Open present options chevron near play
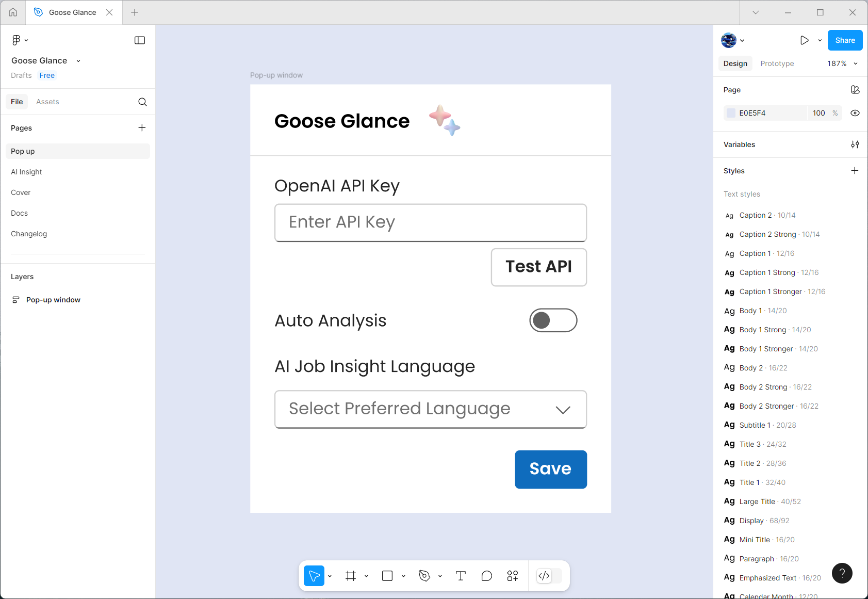Image resolution: width=868 pixels, height=599 pixels. pyautogui.click(x=820, y=40)
